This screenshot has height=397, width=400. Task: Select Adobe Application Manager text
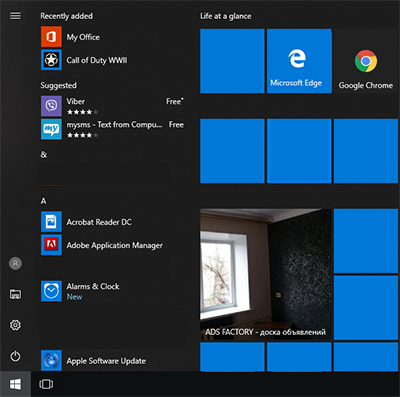115,245
